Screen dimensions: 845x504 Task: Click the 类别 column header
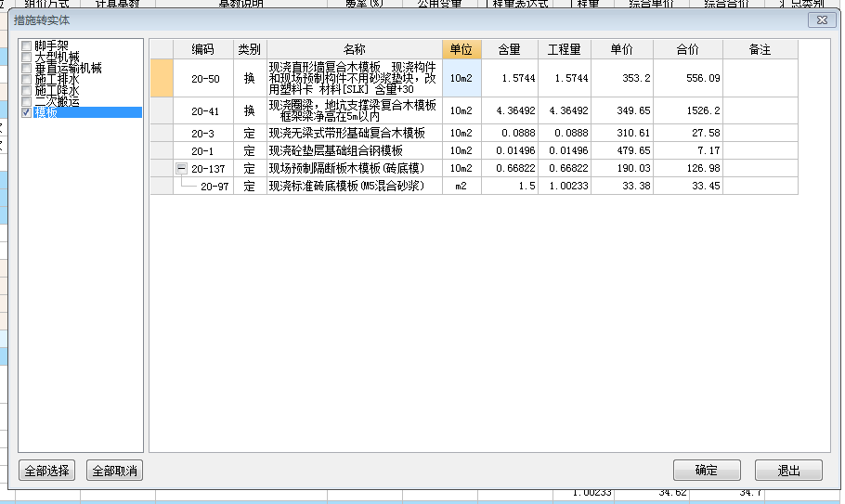(250, 49)
